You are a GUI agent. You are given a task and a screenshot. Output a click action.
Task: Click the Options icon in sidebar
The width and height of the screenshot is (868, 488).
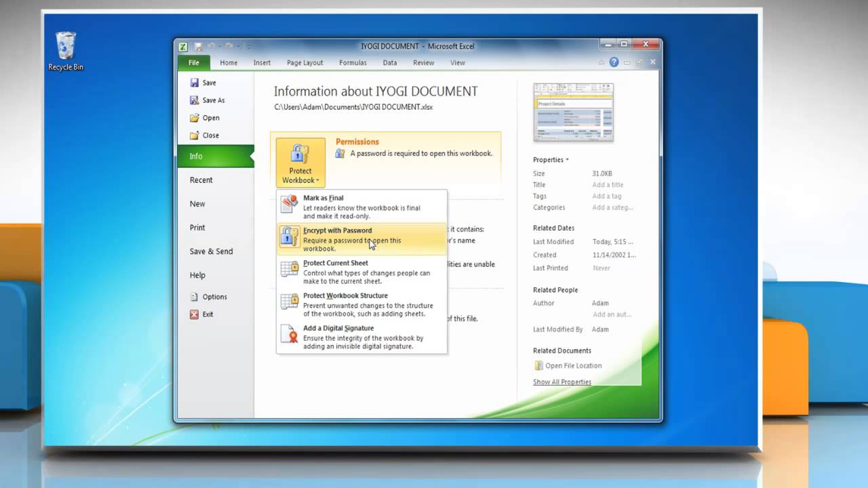click(x=195, y=297)
